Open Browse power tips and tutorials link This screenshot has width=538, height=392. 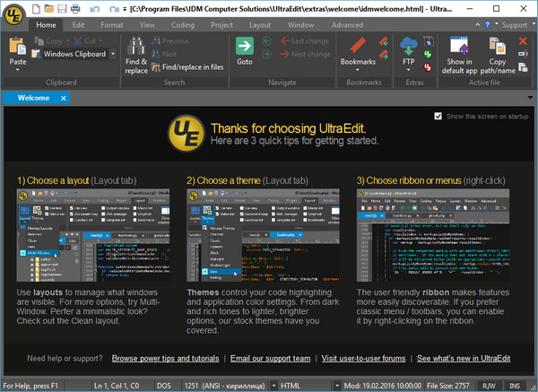click(x=165, y=358)
